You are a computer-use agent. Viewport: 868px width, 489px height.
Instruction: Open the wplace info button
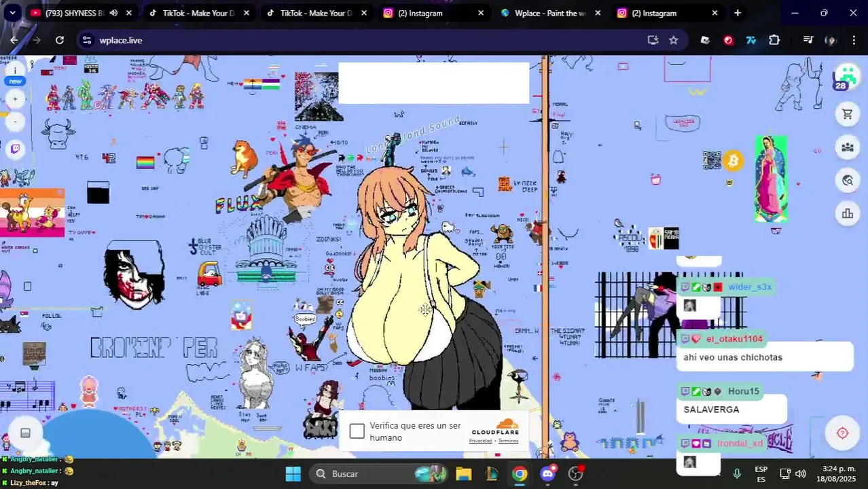click(15, 71)
